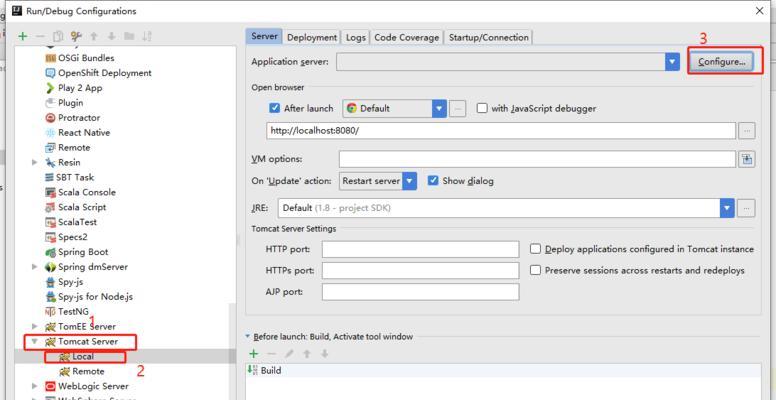Click the Configure... button
Viewport: 776px width, 400px height.
[722, 62]
